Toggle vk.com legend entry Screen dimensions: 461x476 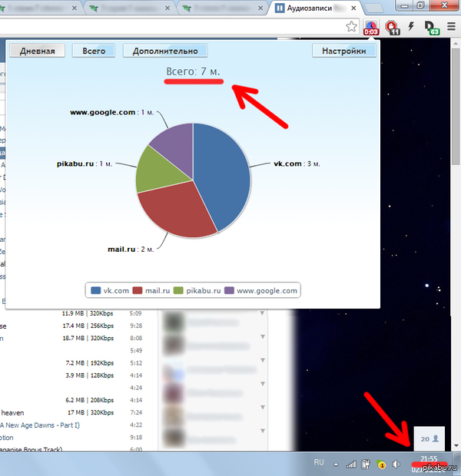[x=110, y=290]
